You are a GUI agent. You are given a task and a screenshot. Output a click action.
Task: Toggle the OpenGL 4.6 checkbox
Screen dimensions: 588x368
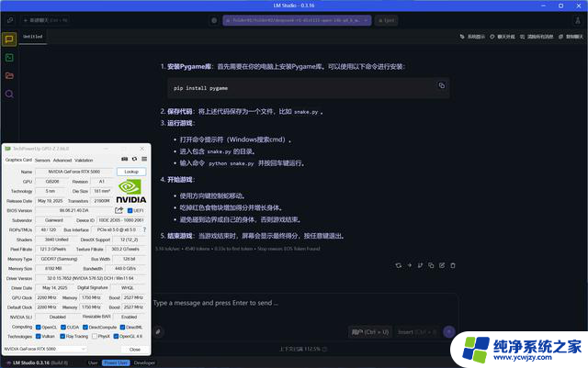tap(117, 336)
